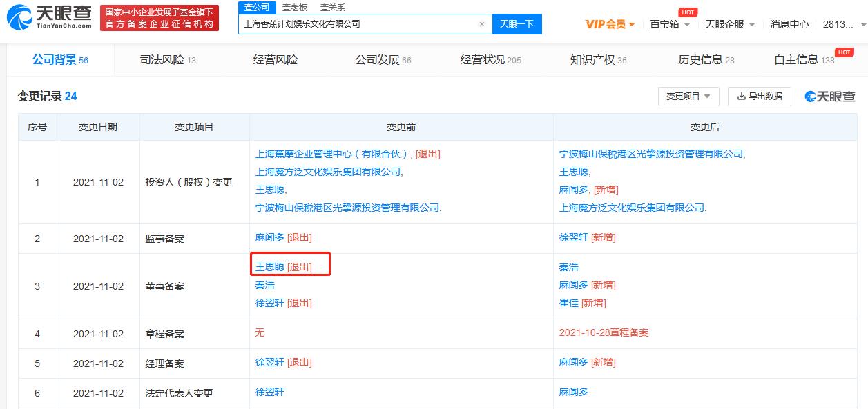The image size is (868, 409).
Task: Switch to the 查老板 search tab
Action: 295,7
